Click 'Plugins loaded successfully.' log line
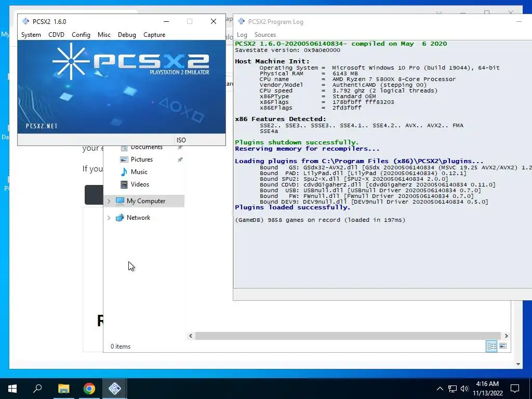 click(x=292, y=207)
